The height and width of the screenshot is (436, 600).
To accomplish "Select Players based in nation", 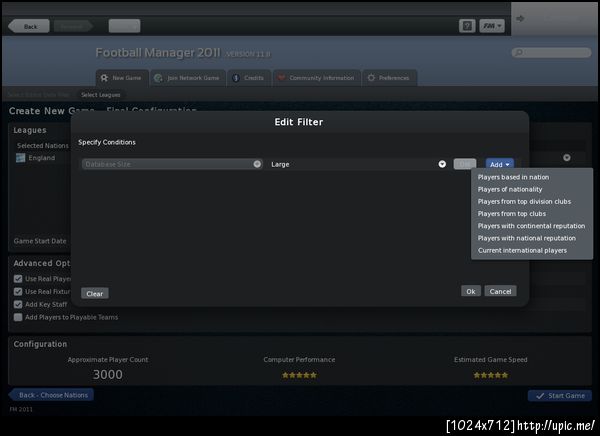I will [x=513, y=177].
